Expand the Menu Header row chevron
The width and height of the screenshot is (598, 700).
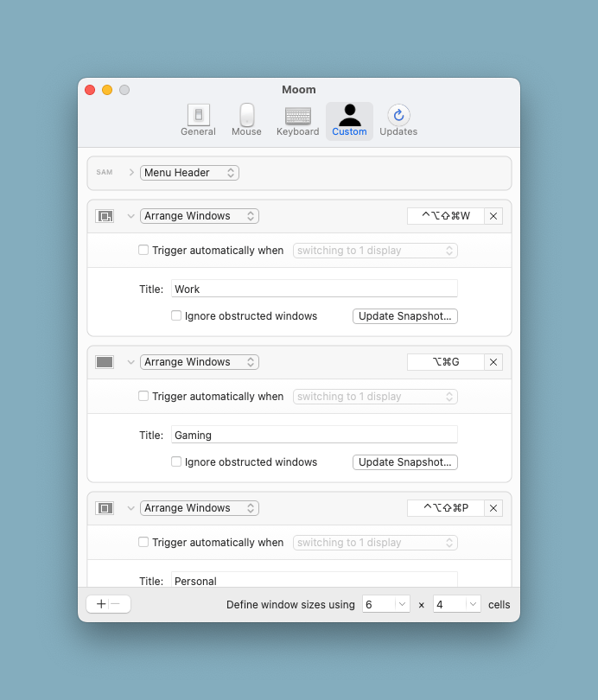coord(131,172)
